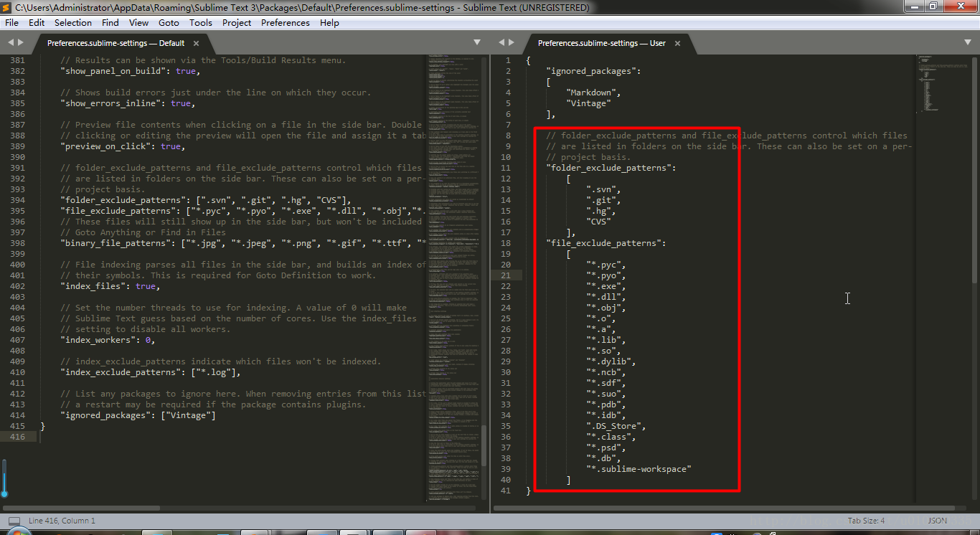Screen dimensions: 980x535
Task: Click the "index_workers" setting line
Action: 108,340
